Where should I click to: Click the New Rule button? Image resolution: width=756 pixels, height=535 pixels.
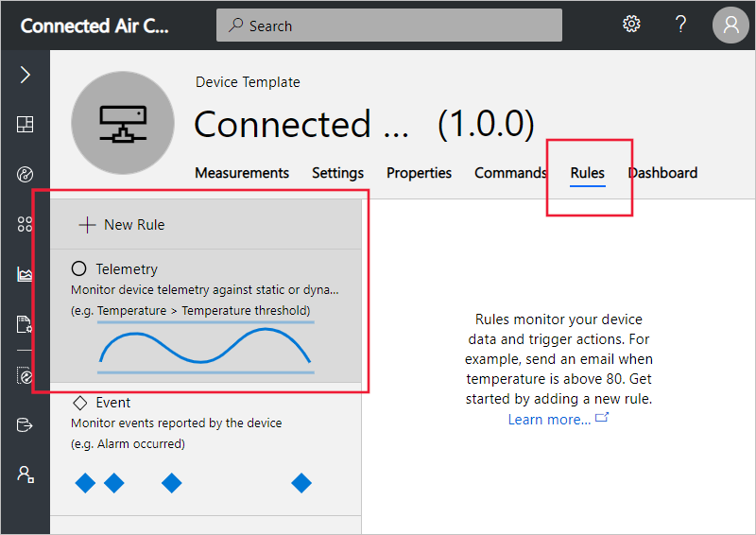point(122,225)
